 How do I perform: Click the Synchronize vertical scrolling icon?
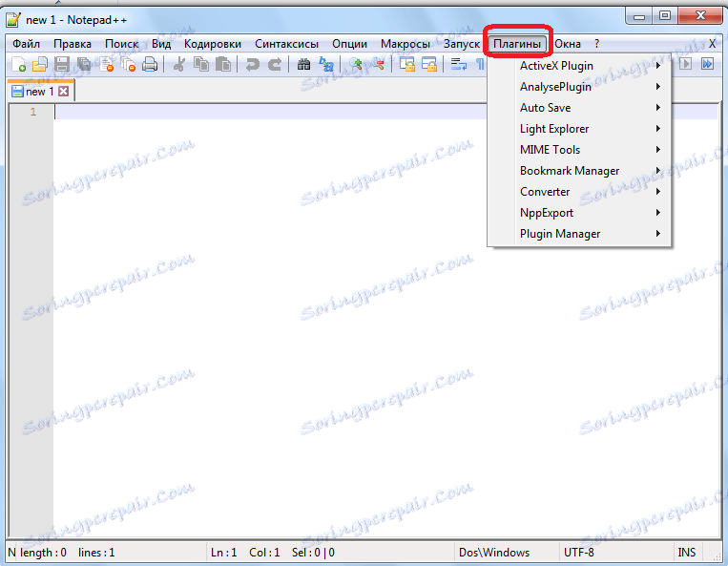[x=407, y=64]
